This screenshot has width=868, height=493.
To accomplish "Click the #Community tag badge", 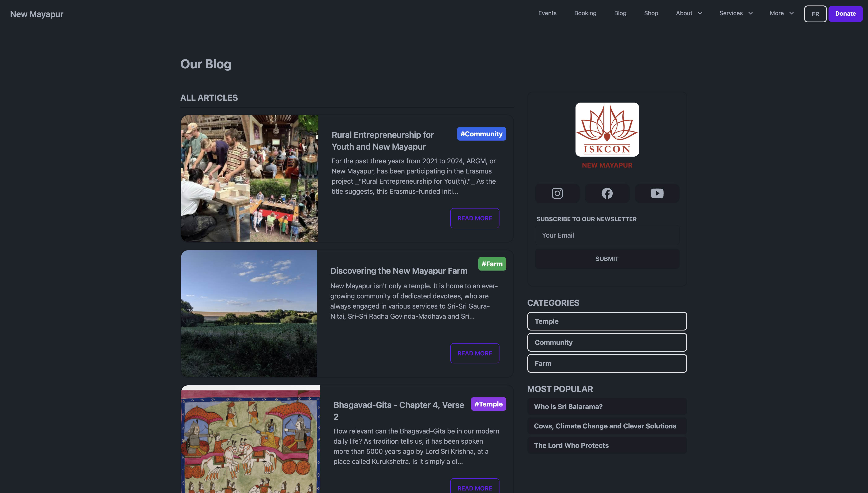I will coord(481,134).
